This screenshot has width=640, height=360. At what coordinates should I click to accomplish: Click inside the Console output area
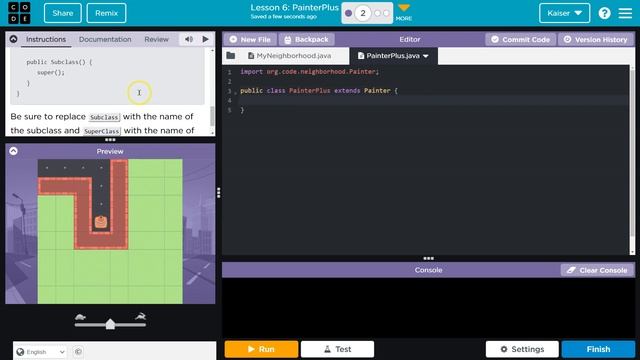click(428, 307)
